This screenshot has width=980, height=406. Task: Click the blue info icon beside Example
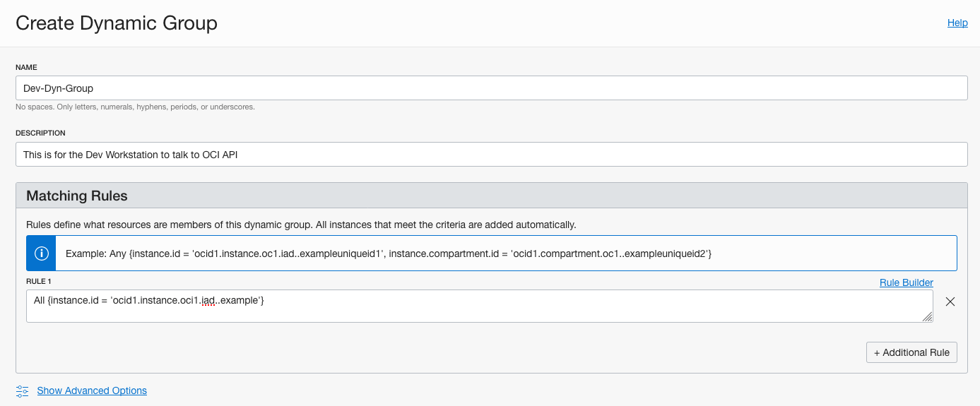[x=42, y=253]
